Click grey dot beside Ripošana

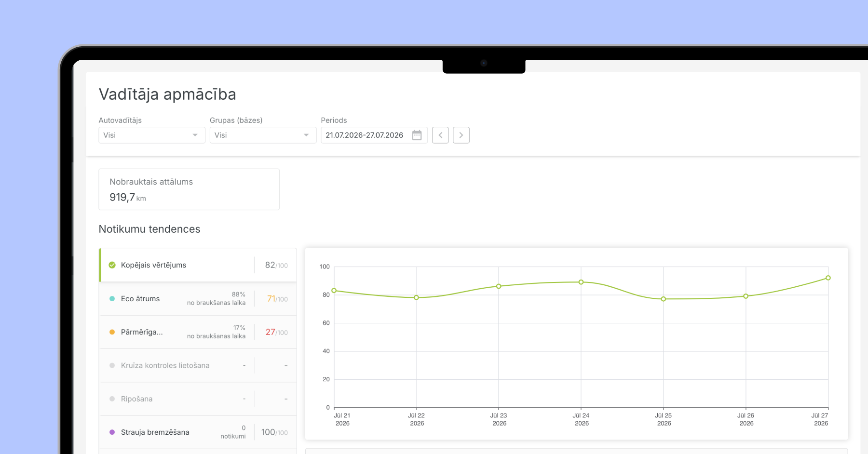coord(112,399)
